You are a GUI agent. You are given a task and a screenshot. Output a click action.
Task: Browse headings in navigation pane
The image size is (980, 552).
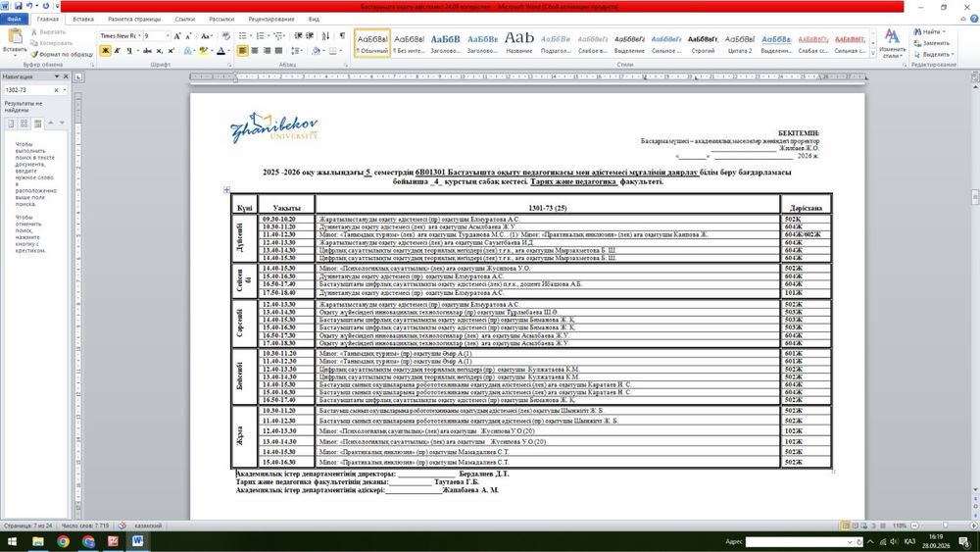coord(11,124)
